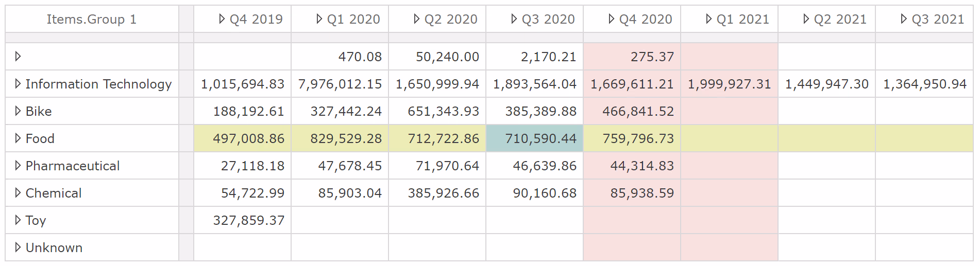Expand the Q2 2020 column arrow
The width and height of the screenshot is (980, 266).
click(417, 19)
